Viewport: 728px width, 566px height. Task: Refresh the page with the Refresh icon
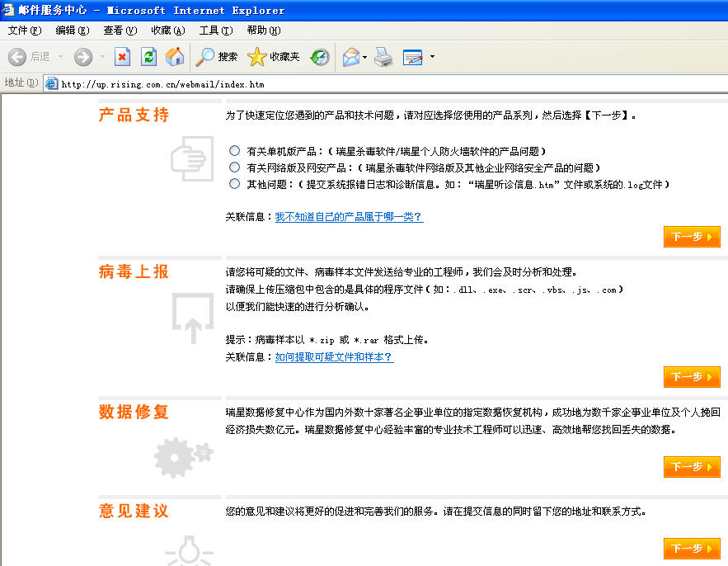[x=148, y=57]
